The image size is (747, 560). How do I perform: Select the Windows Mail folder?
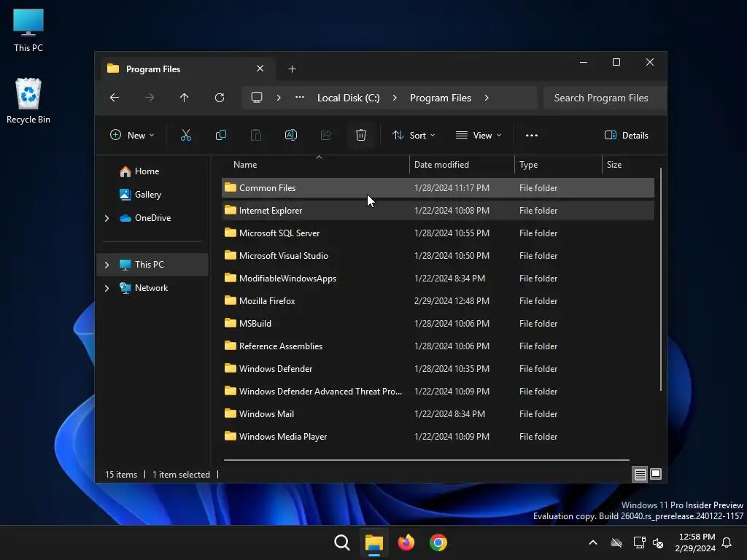click(438, 414)
